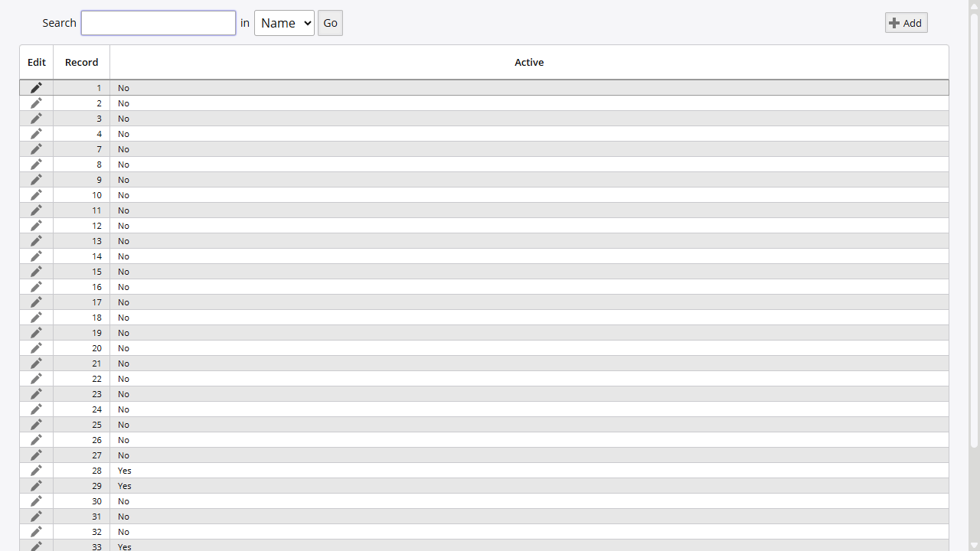Edit active record 28 with pencil icon
Image resolution: width=980 pixels, height=551 pixels.
tap(36, 471)
